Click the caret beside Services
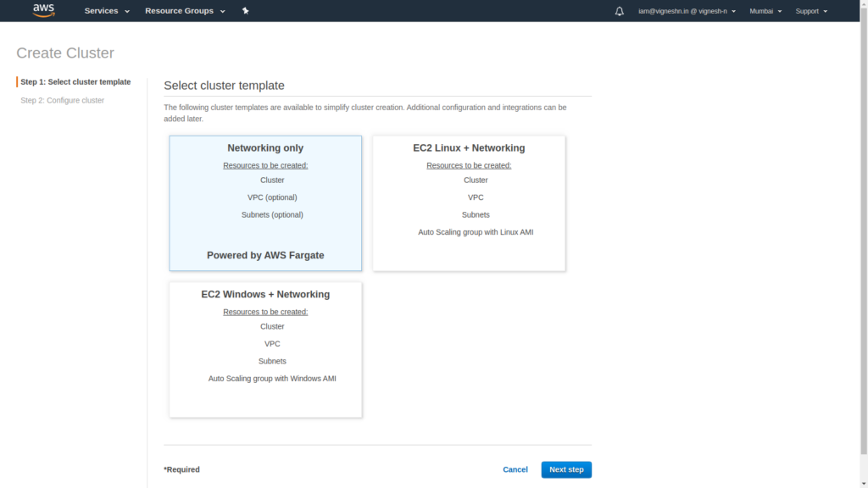Image resolution: width=868 pixels, height=488 pixels. [x=127, y=11]
